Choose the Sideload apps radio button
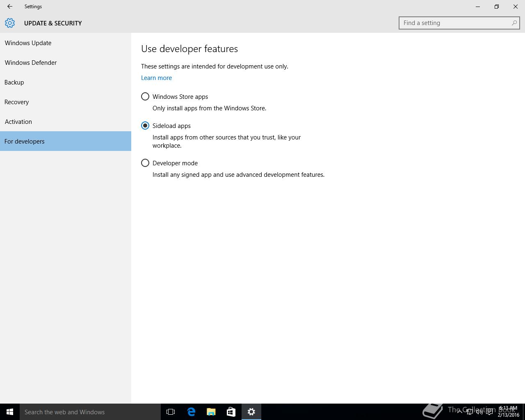 [145, 126]
